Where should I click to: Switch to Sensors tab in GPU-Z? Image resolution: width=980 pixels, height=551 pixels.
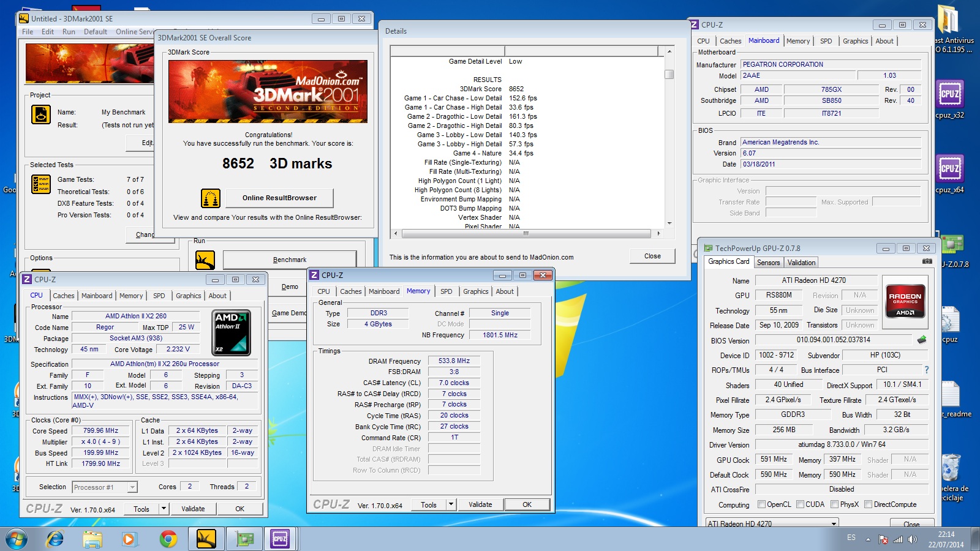pos(768,263)
